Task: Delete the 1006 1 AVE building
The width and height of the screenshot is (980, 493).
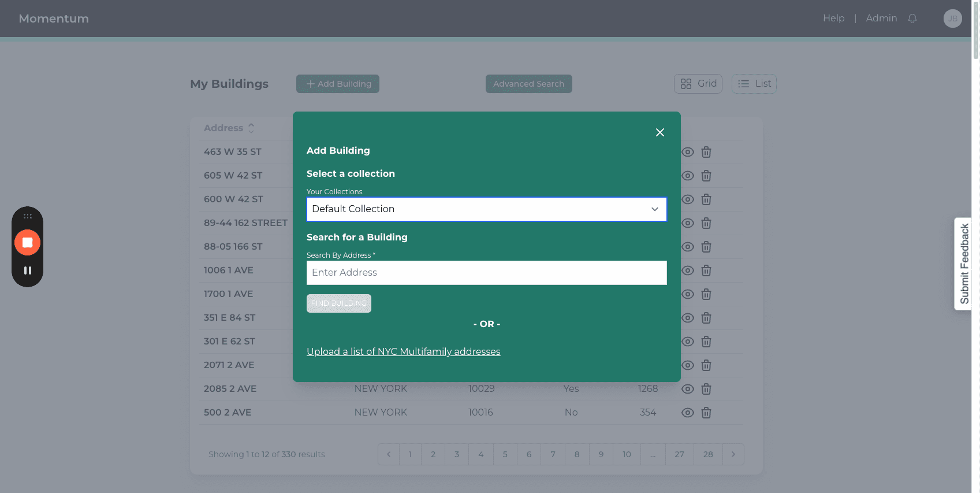Action: [x=706, y=270]
